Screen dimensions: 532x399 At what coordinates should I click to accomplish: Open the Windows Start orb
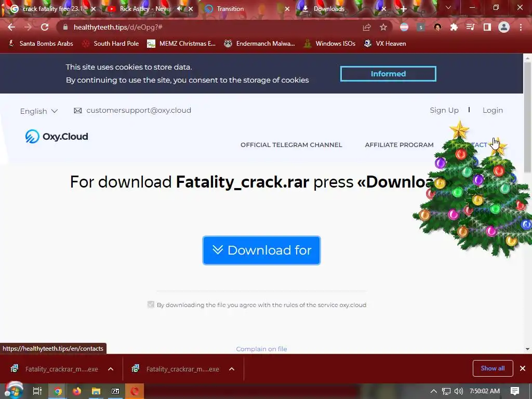[x=14, y=391]
